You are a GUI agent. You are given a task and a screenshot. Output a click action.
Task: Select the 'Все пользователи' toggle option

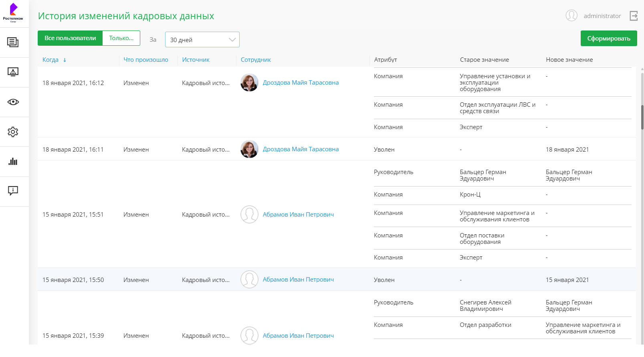70,38
